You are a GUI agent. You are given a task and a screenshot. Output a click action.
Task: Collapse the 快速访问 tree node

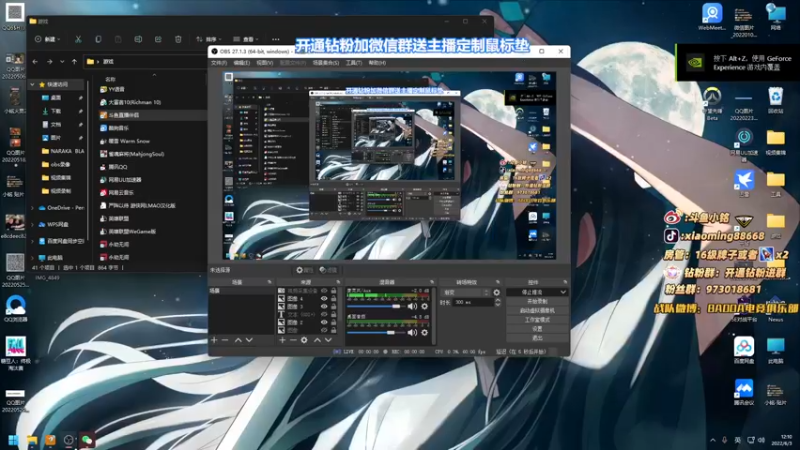33,84
